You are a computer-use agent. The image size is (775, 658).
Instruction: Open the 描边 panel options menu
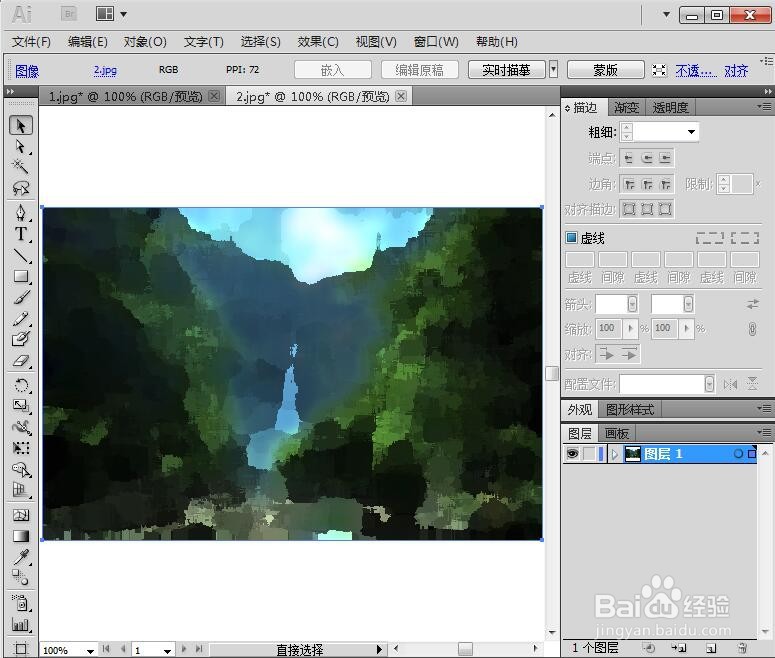point(764,107)
